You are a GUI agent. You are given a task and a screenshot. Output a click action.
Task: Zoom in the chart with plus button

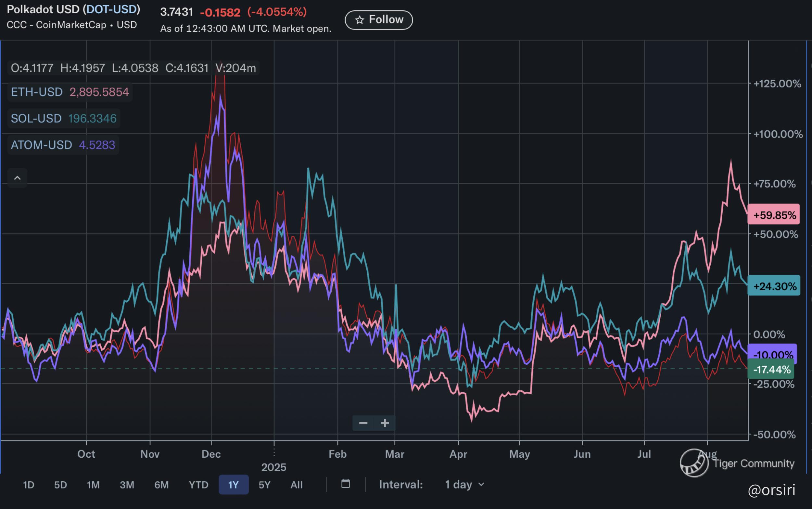385,423
